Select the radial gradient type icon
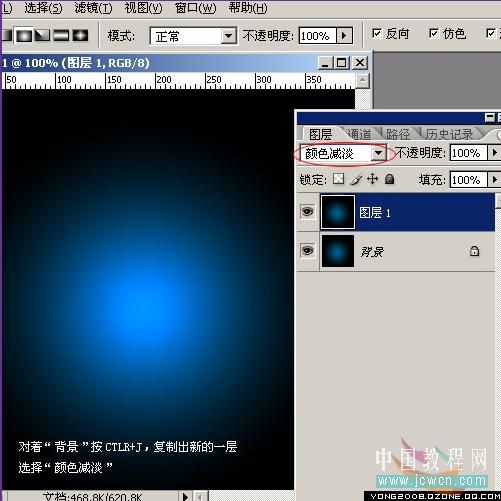The height and width of the screenshot is (501, 501). [x=24, y=35]
